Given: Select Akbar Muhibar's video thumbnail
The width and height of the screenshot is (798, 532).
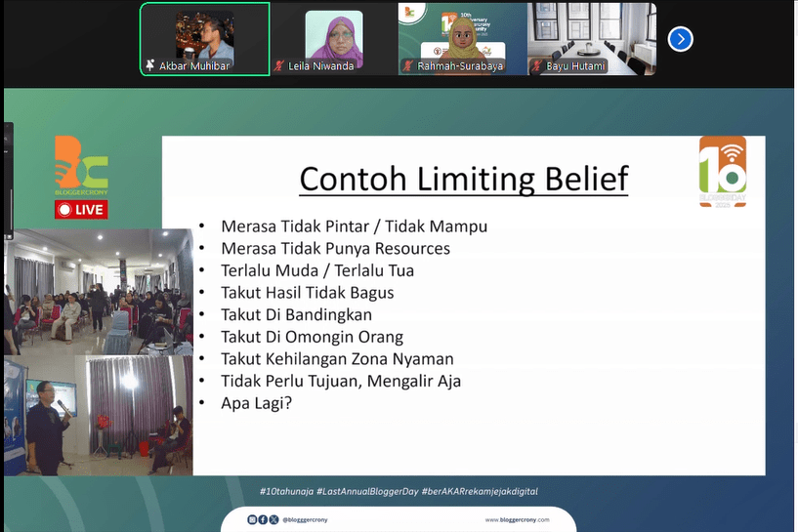Looking at the screenshot, I should (205, 37).
